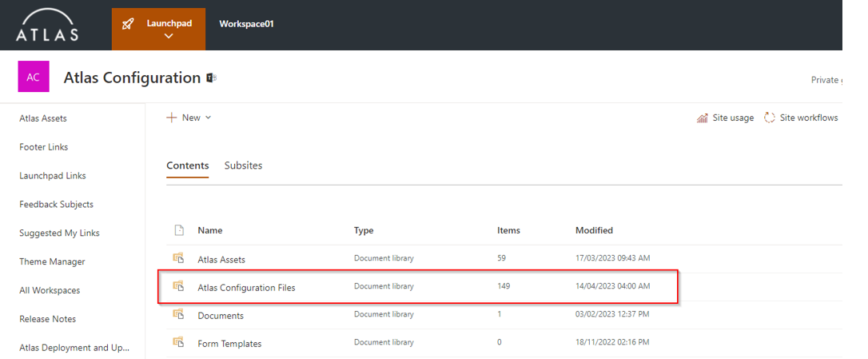
Task: Go to Footer Links in sidebar
Action: pos(43,147)
